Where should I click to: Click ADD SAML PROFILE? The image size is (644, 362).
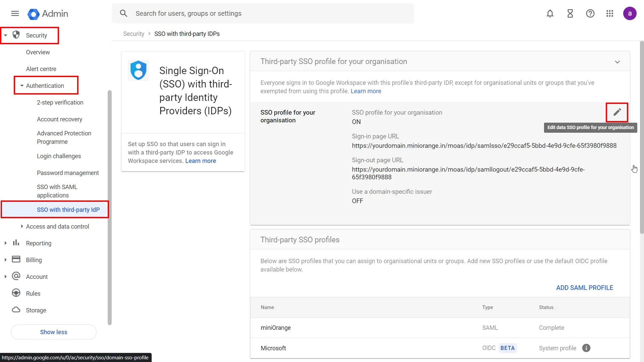tap(584, 288)
